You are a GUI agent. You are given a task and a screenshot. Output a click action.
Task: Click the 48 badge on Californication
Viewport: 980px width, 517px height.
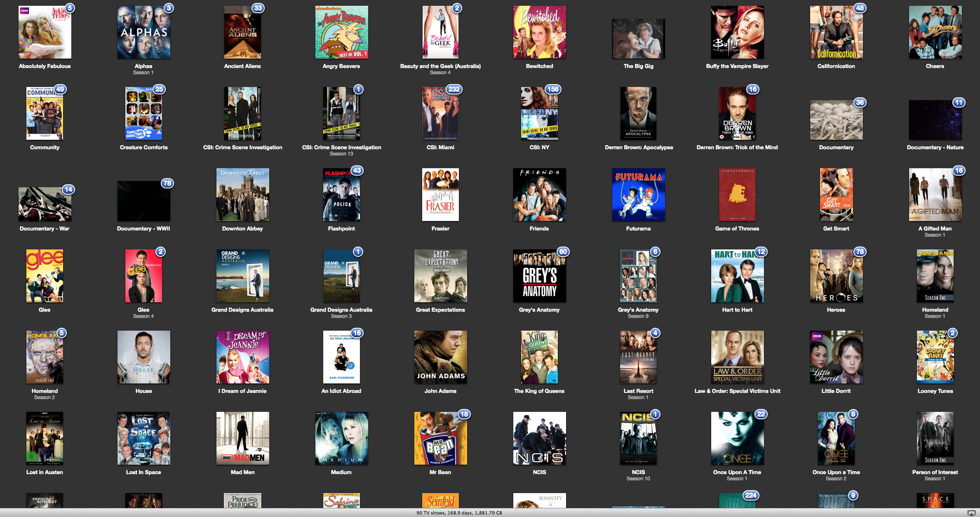click(x=860, y=8)
